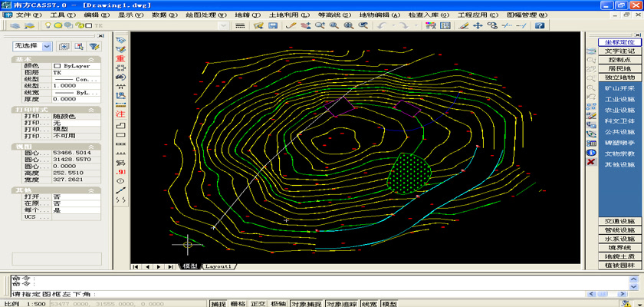
Task: Open the 绘图处理 menu
Action: 206,15
